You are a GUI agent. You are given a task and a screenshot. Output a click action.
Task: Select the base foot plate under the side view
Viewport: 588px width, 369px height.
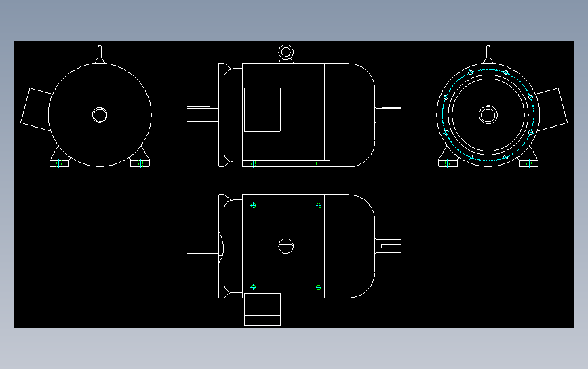tap(286, 163)
